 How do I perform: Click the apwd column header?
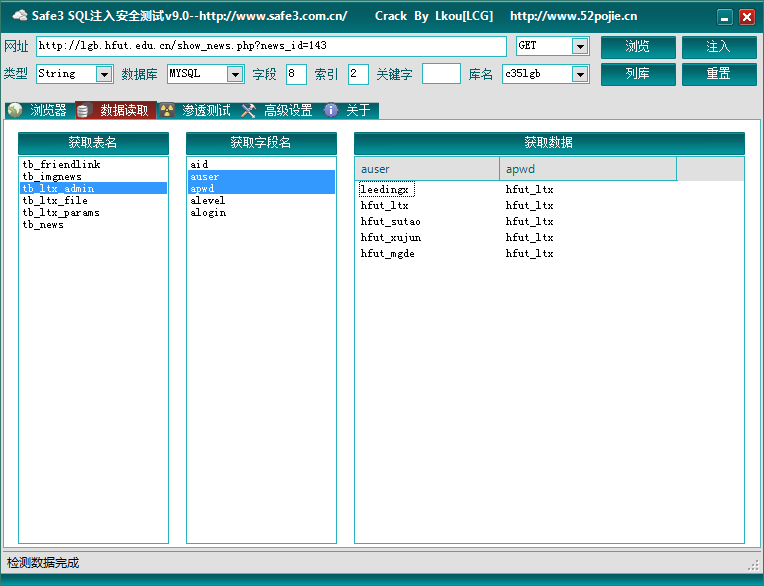tap(588, 169)
